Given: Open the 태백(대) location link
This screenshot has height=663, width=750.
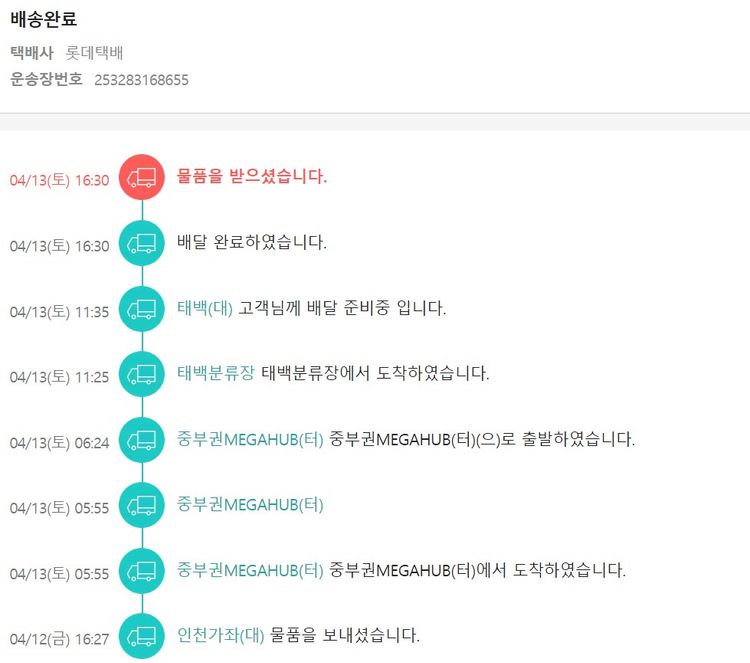Looking at the screenshot, I should click(205, 308).
